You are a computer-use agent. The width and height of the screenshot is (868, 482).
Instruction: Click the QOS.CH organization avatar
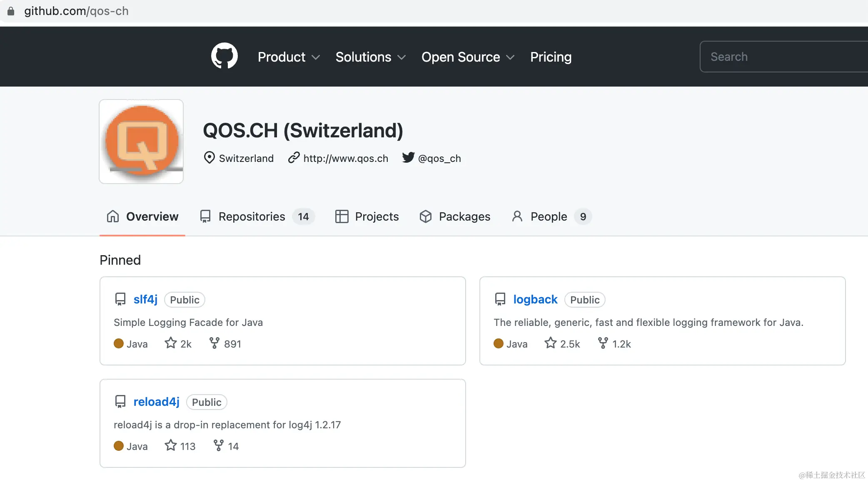tap(141, 142)
